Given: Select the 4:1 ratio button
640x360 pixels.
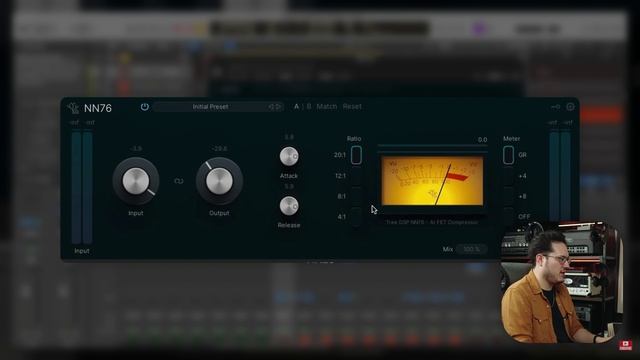Looking at the screenshot, I should [356, 217].
